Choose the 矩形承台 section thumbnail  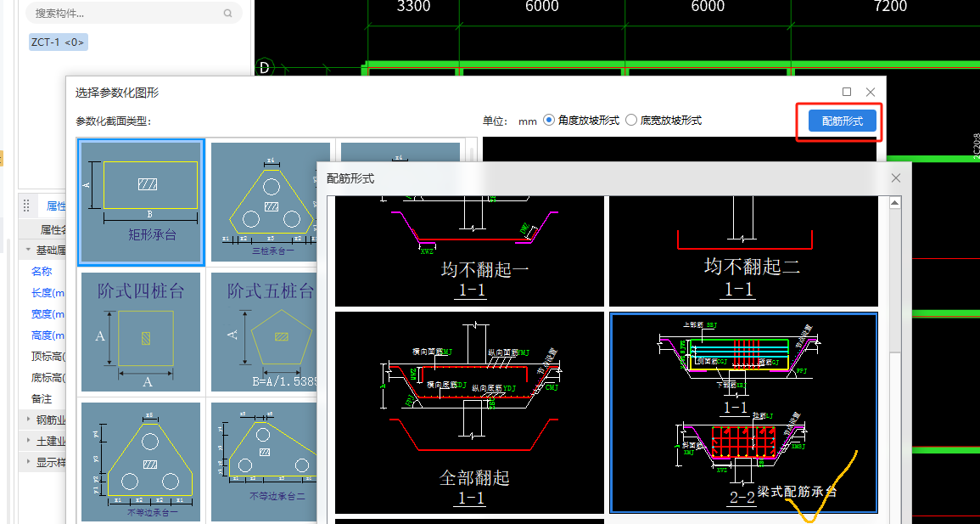(x=141, y=202)
